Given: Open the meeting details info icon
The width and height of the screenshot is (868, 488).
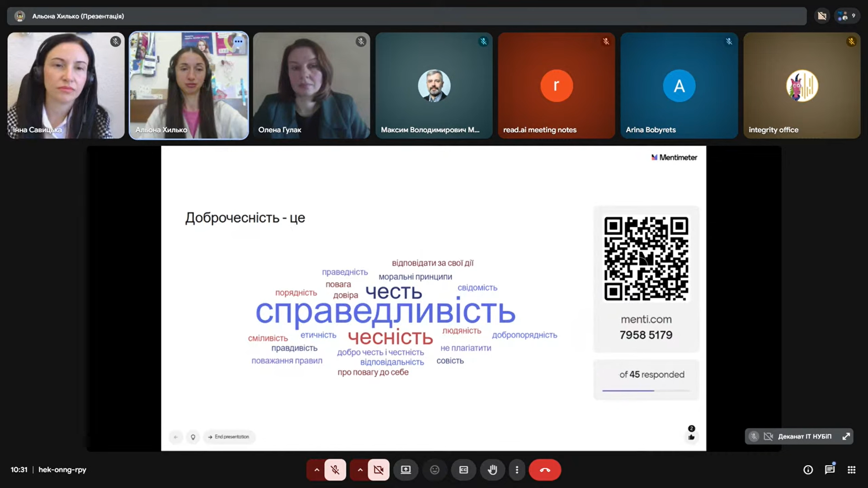Looking at the screenshot, I should click(x=808, y=470).
